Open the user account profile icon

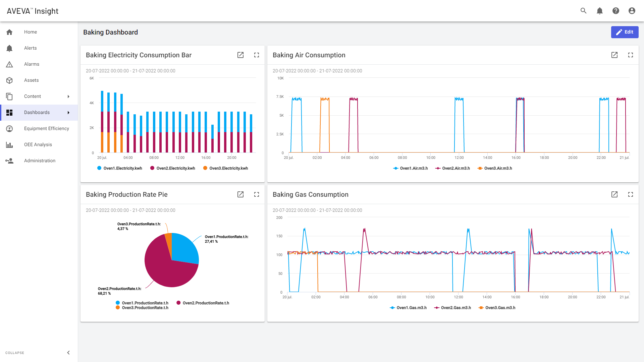coord(632,11)
